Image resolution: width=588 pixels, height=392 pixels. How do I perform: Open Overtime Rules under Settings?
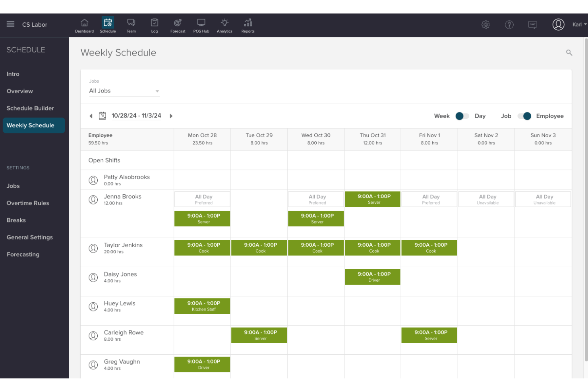point(28,203)
